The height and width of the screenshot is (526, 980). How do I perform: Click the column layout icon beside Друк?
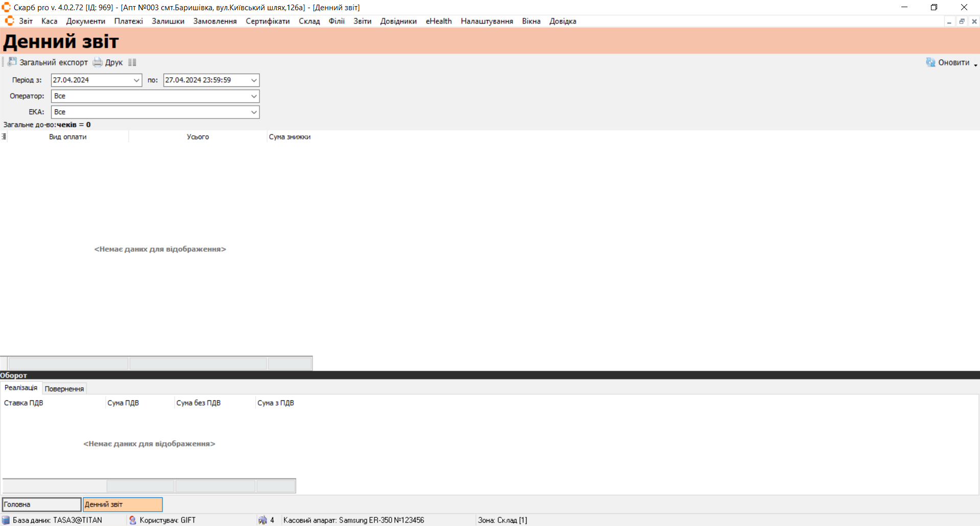(x=132, y=62)
